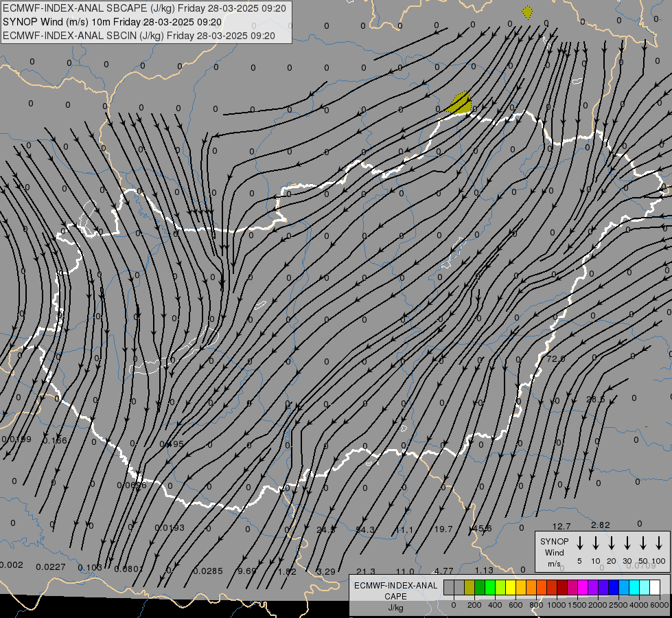672x618 pixels.
Task: Click the 'm/s' unit in wind legend
Action: pyautogui.click(x=554, y=564)
